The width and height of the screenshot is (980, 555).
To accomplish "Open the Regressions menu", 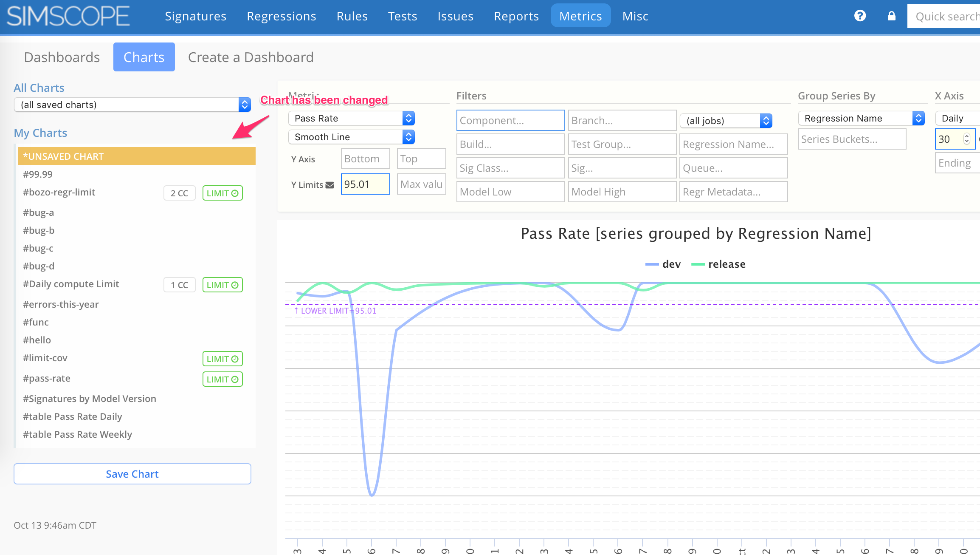I will coord(282,16).
